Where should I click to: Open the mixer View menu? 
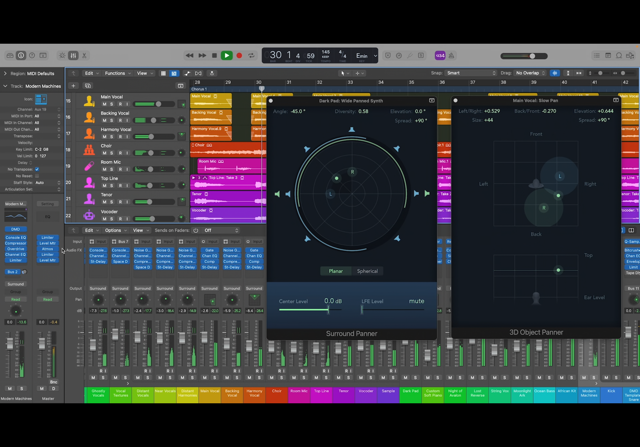coord(140,230)
